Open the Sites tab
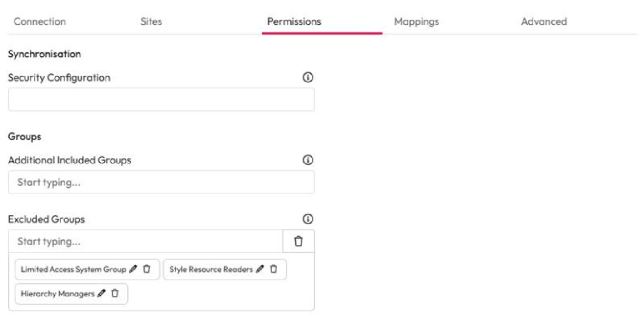Image resolution: width=644 pixels, height=321 pixels. click(151, 21)
